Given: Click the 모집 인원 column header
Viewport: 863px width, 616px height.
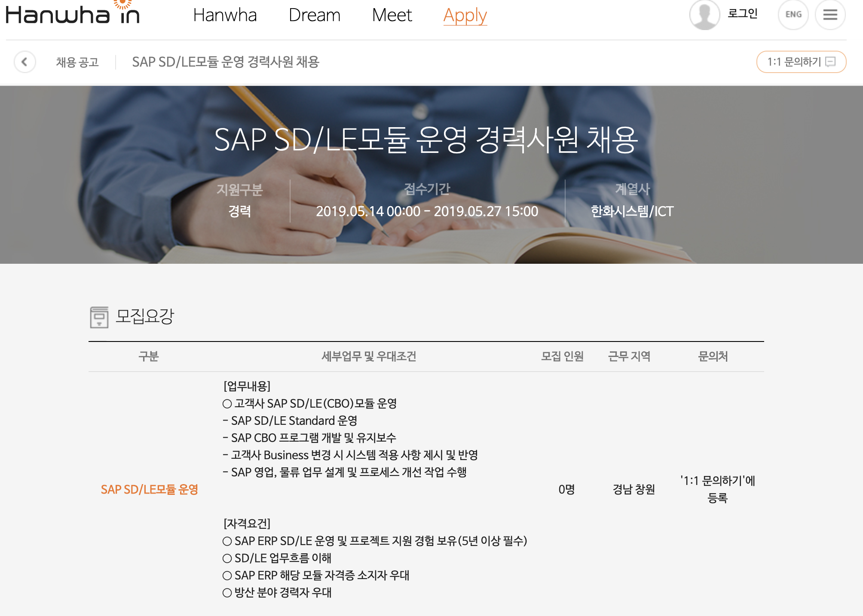Looking at the screenshot, I should pos(562,356).
